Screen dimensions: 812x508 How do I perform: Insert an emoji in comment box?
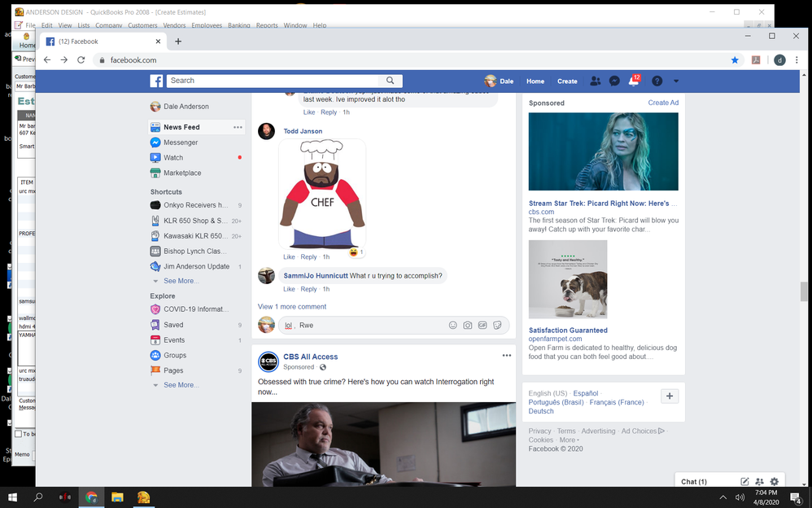click(x=452, y=325)
